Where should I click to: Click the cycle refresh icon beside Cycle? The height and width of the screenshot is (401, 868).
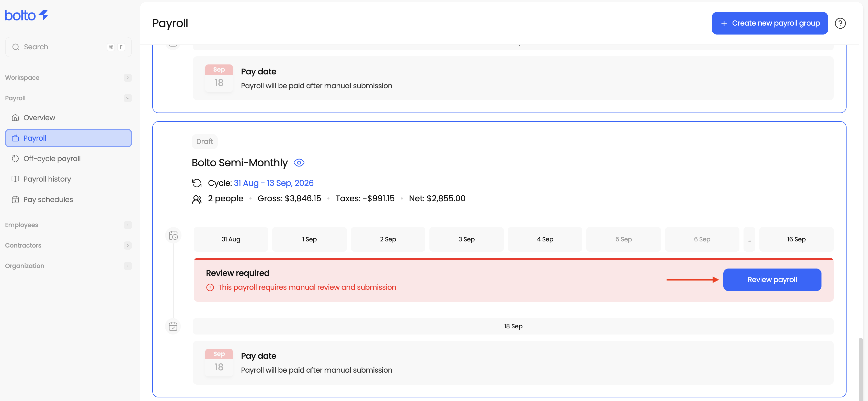[197, 183]
